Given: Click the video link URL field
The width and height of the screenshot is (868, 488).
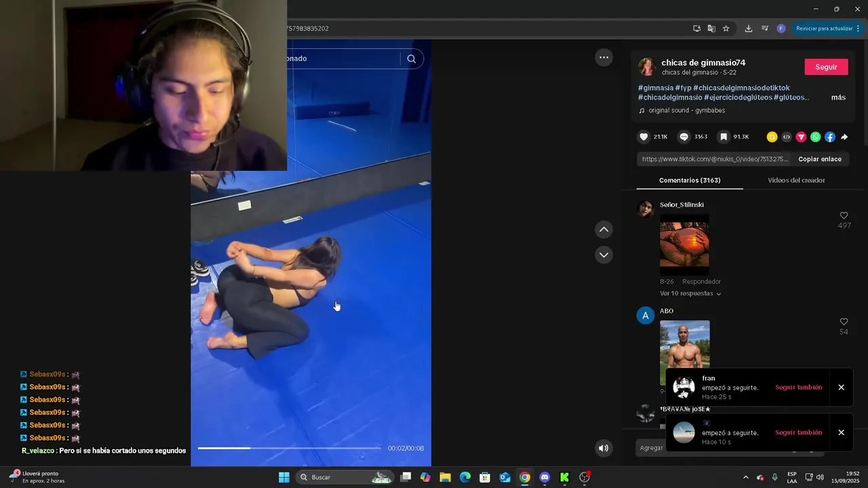Looking at the screenshot, I should [715, 159].
